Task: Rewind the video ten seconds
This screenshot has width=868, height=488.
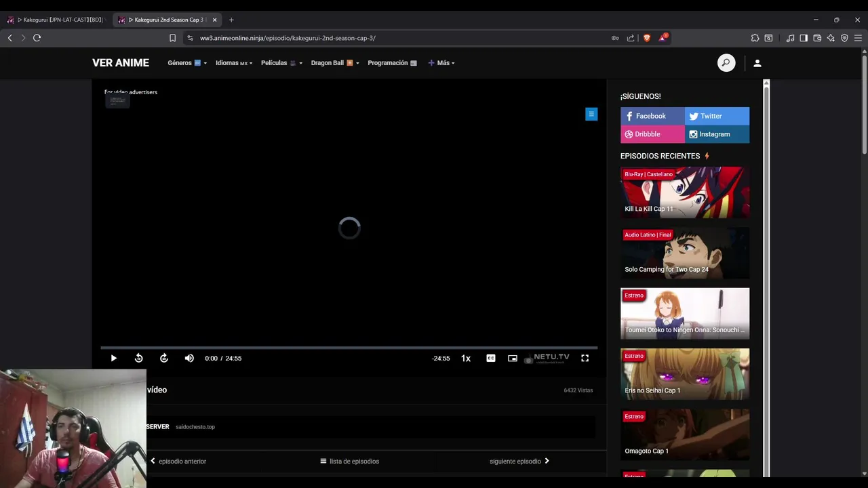Action: click(139, 358)
